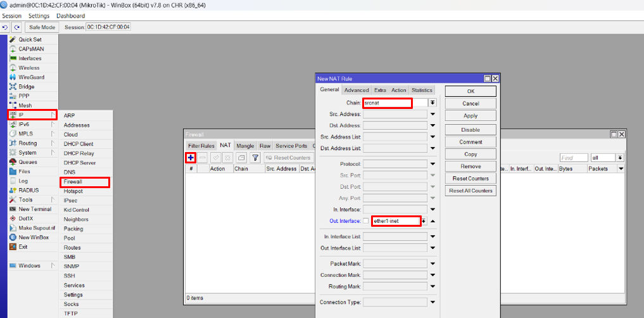Open the 'all' filter dropdown in Firewall

coord(620,158)
